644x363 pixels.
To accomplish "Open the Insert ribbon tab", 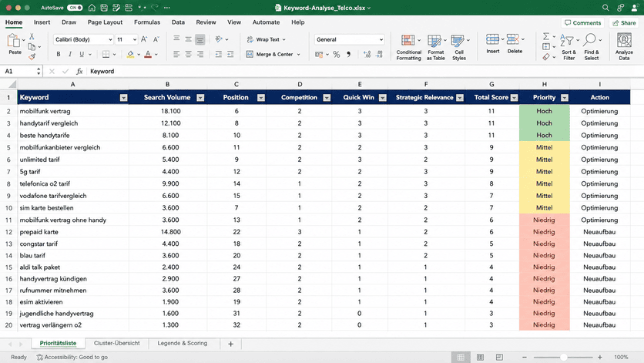I will coord(42,22).
